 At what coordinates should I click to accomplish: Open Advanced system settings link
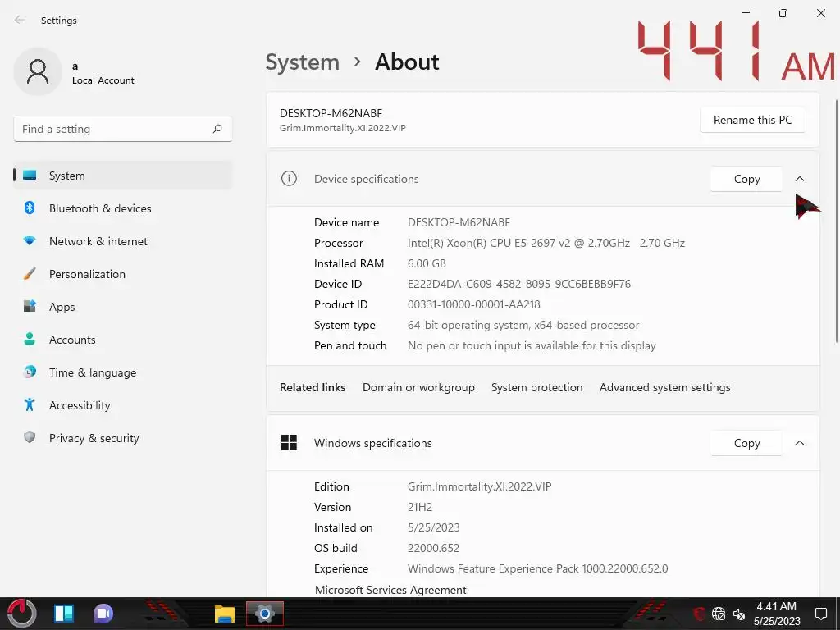[x=664, y=387]
